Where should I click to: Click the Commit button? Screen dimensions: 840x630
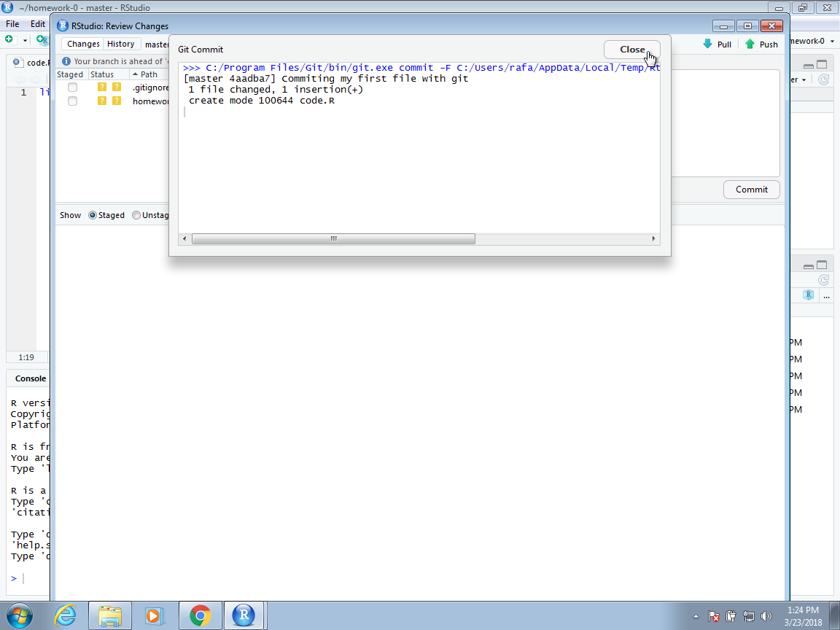(751, 190)
